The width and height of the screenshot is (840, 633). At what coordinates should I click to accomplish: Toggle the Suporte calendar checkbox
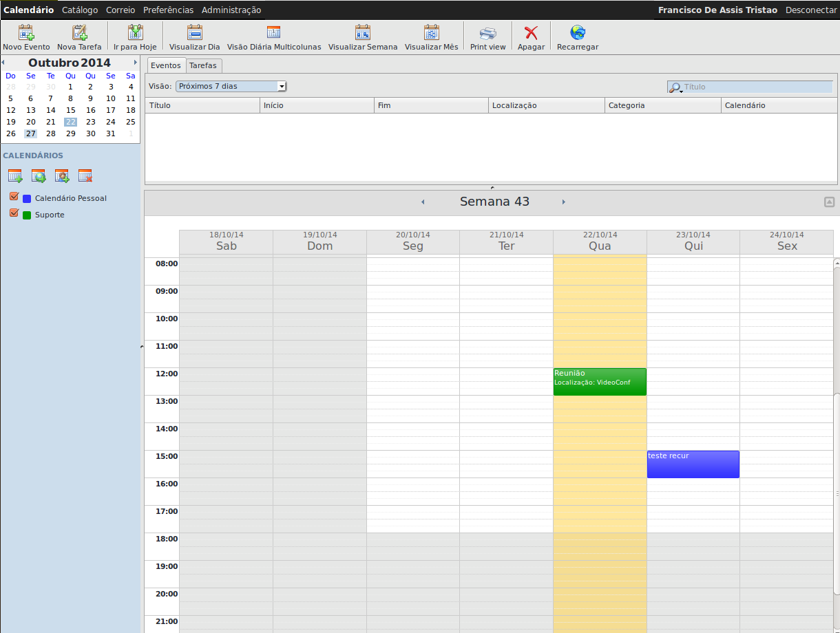point(14,214)
